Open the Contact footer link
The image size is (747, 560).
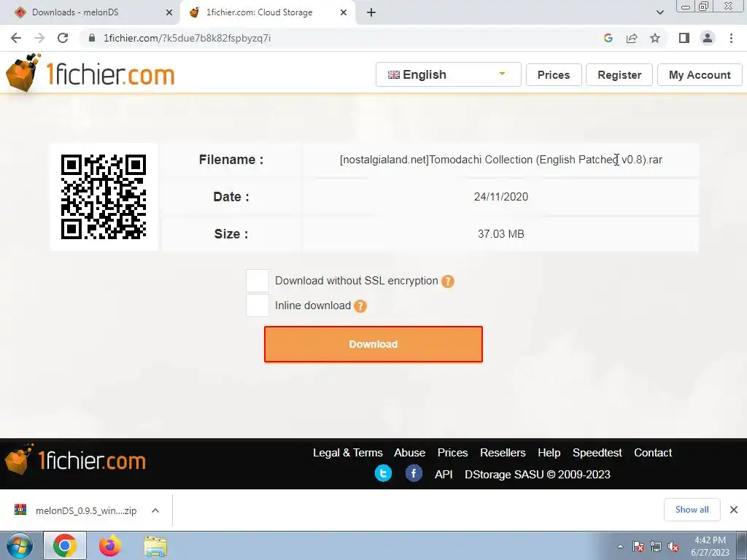(x=653, y=453)
